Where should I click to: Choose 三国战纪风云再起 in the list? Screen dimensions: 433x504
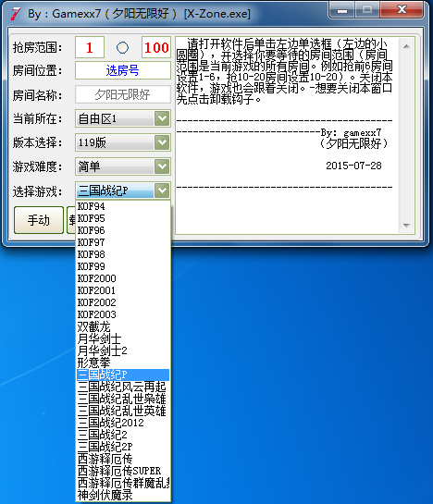pos(123,387)
